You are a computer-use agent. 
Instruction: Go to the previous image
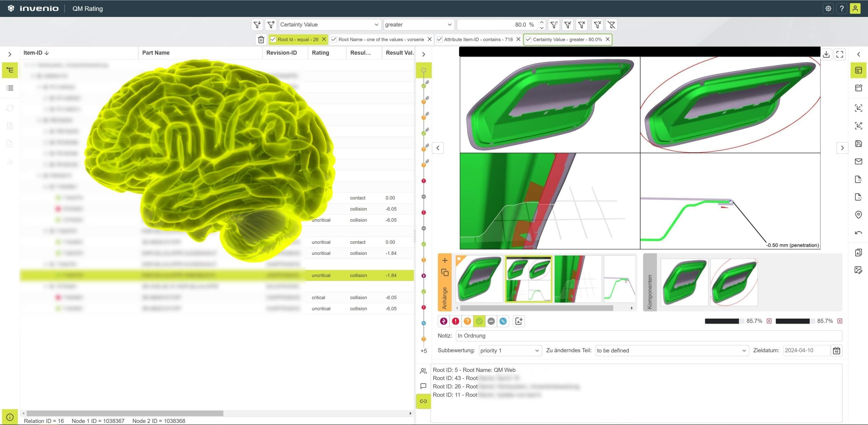(x=438, y=148)
